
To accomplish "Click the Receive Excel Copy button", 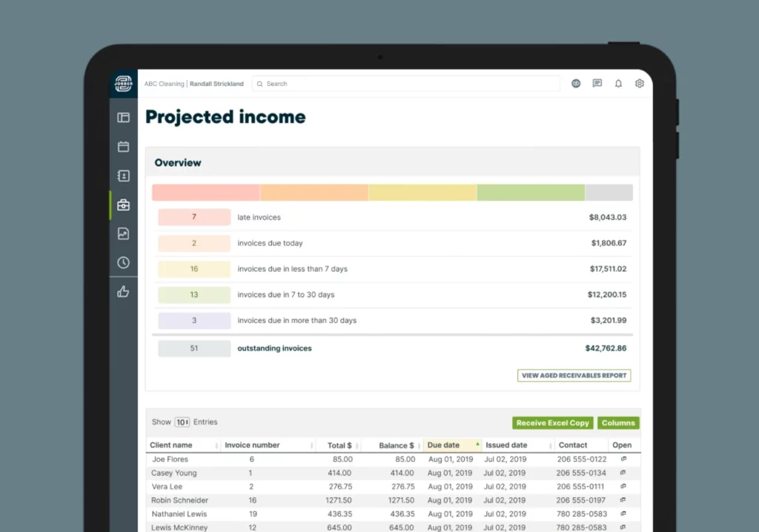I will tap(553, 422).
